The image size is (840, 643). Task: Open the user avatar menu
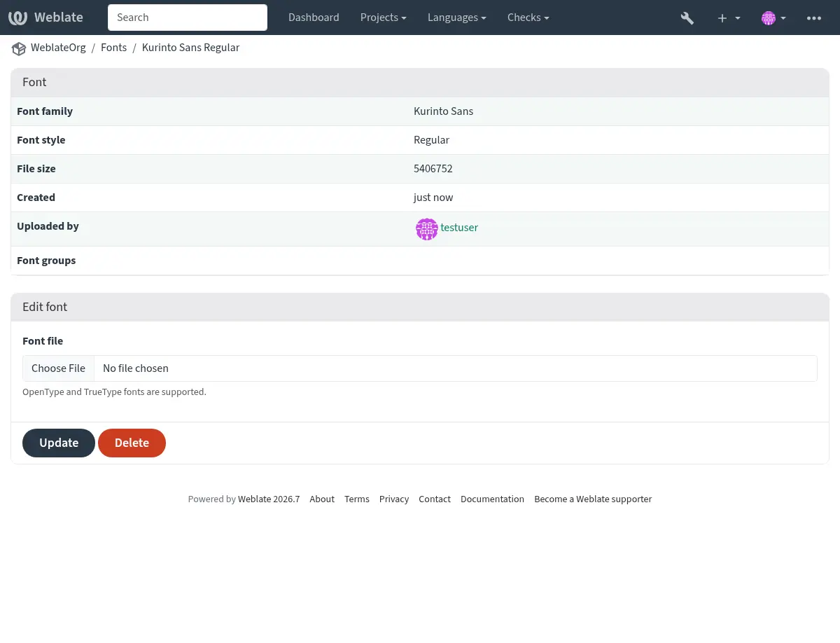(x=773, y=18)
